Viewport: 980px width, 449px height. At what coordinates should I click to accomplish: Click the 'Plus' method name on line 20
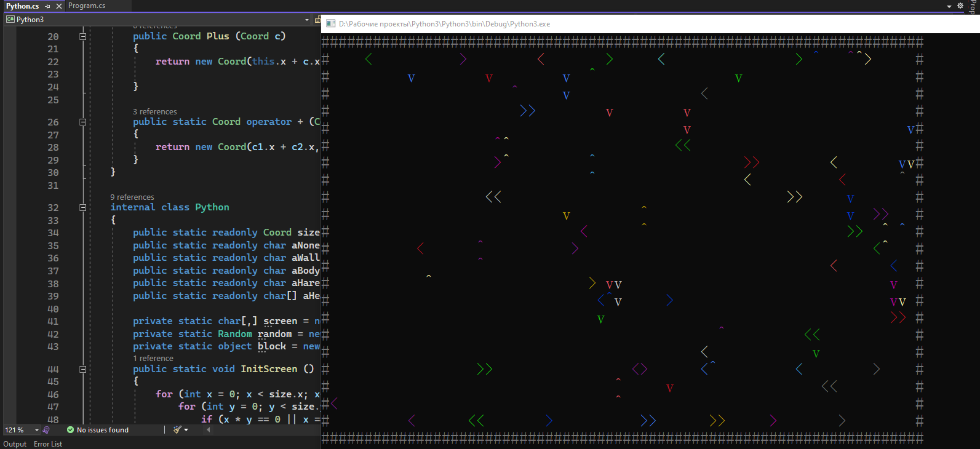(218, 36)
